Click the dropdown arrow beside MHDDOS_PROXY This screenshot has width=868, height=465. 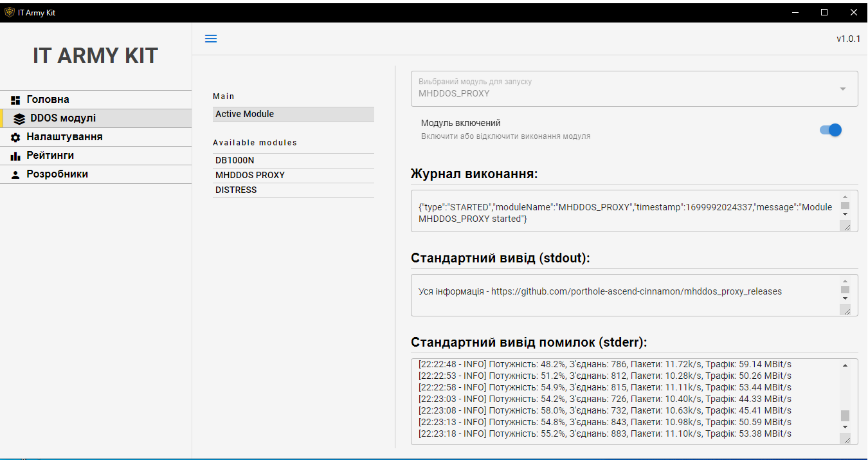point(842,89)
